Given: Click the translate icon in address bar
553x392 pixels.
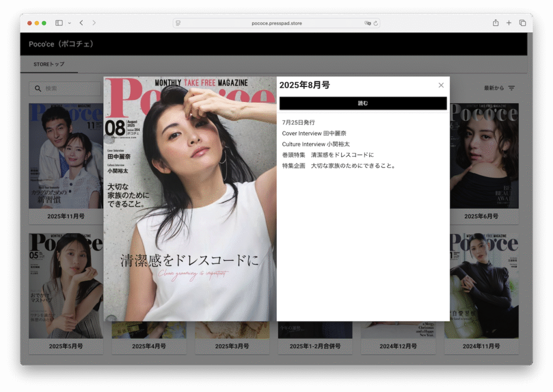Looking at the screenshot, I should 368,23.
